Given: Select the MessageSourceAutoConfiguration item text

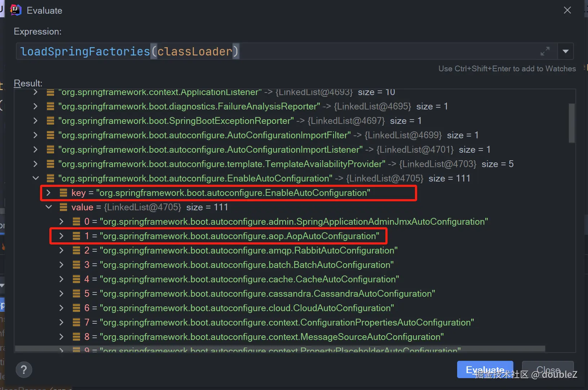Looking at the screenshot, I should (x=264, y=337).
